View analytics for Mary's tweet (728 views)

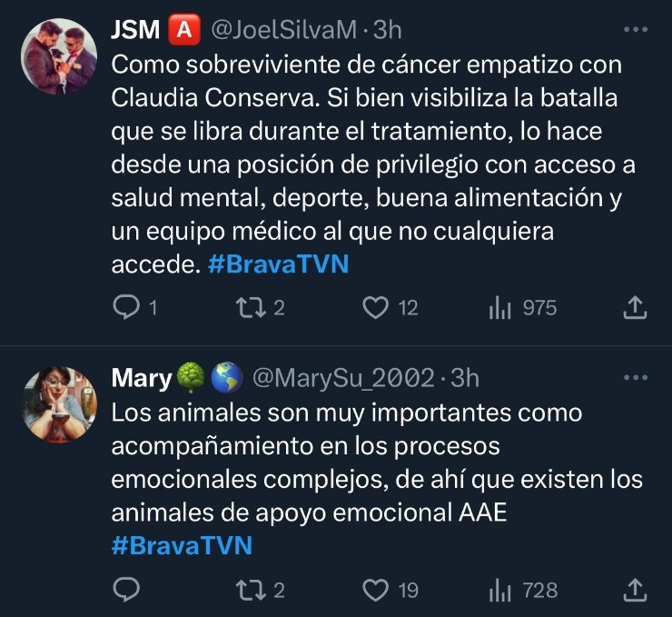[501, 591]
